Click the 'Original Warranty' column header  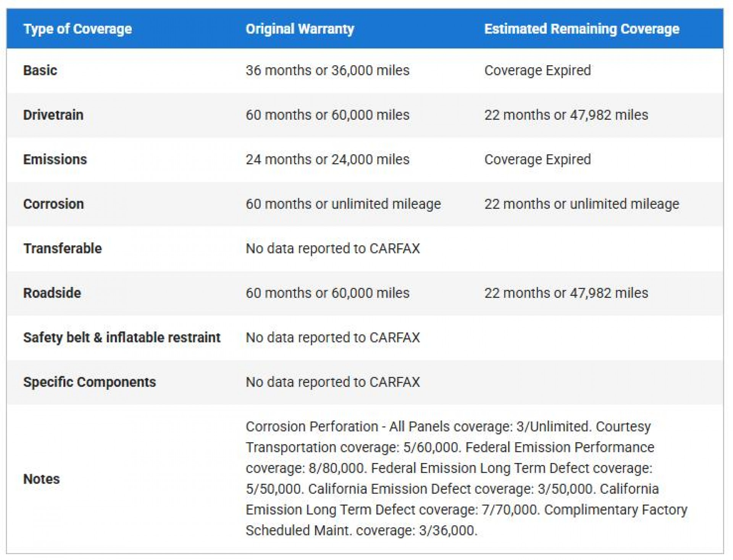pyautogui.click(x=300, y=29)
